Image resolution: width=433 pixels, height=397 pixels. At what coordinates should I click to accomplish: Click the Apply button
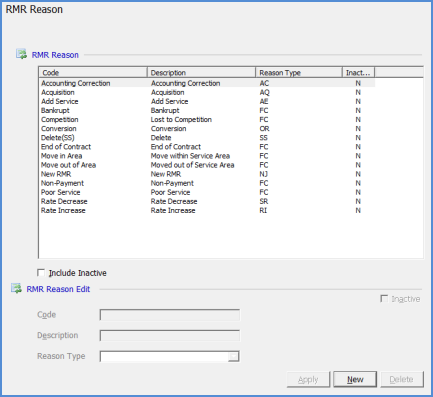(308, 379)
